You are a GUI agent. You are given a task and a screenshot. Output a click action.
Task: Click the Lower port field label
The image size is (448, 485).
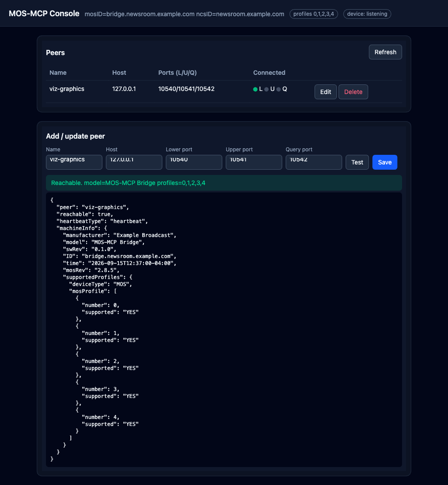pyautogui.click(x=179, y=150)
